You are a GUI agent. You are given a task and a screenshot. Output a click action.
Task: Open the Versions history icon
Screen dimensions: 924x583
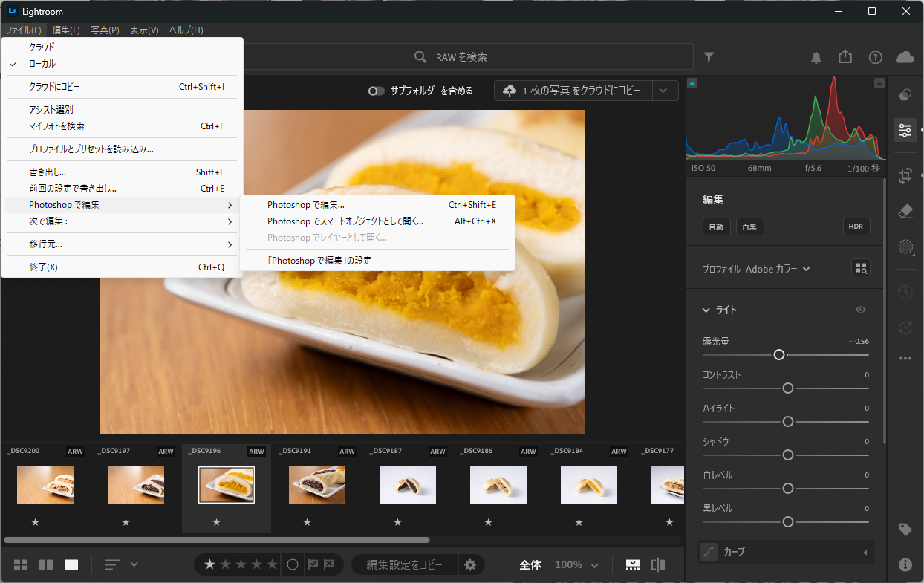905,292
